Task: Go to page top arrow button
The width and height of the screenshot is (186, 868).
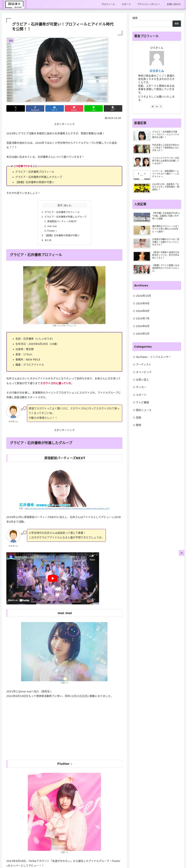Action: 182,553
